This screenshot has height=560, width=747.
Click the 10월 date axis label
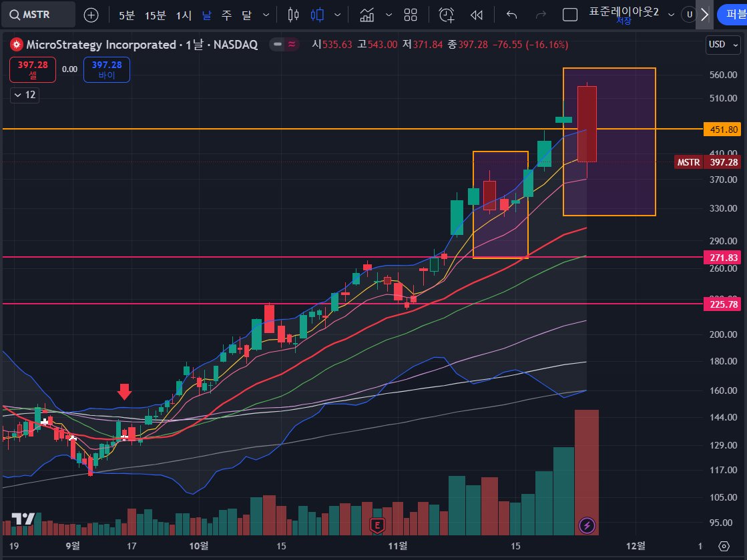199,546
